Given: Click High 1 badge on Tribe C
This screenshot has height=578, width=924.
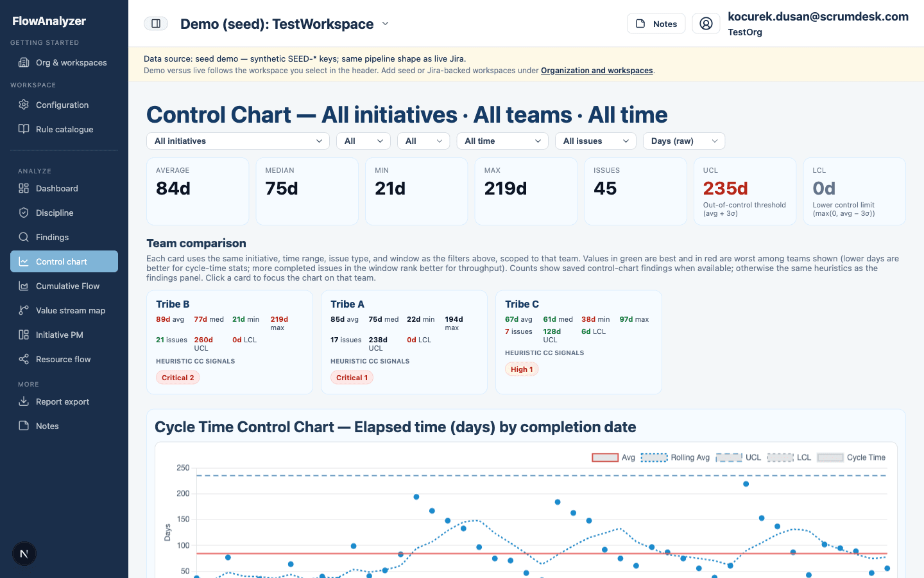Looking at the screenshot, I should pos(522,369).
